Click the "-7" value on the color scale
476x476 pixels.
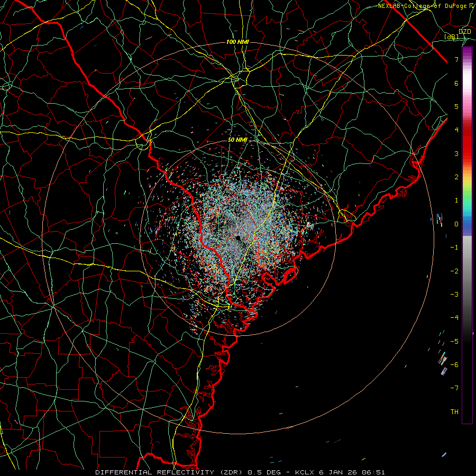tap(454, 388)
